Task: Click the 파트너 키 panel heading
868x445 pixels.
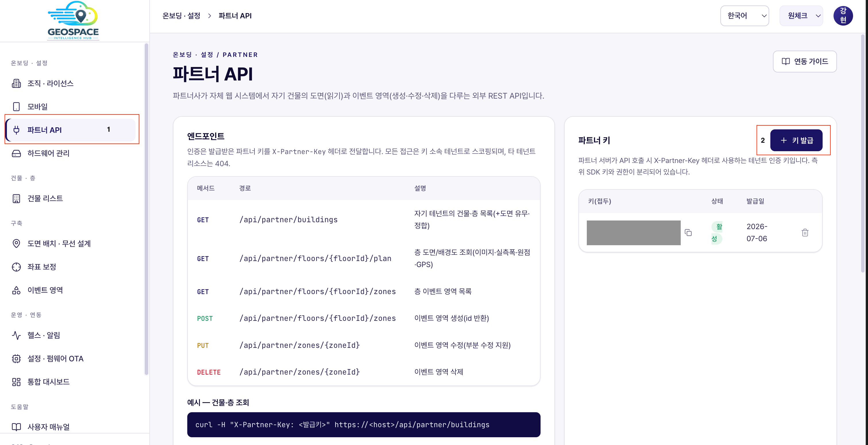Action: coord(594,140)
